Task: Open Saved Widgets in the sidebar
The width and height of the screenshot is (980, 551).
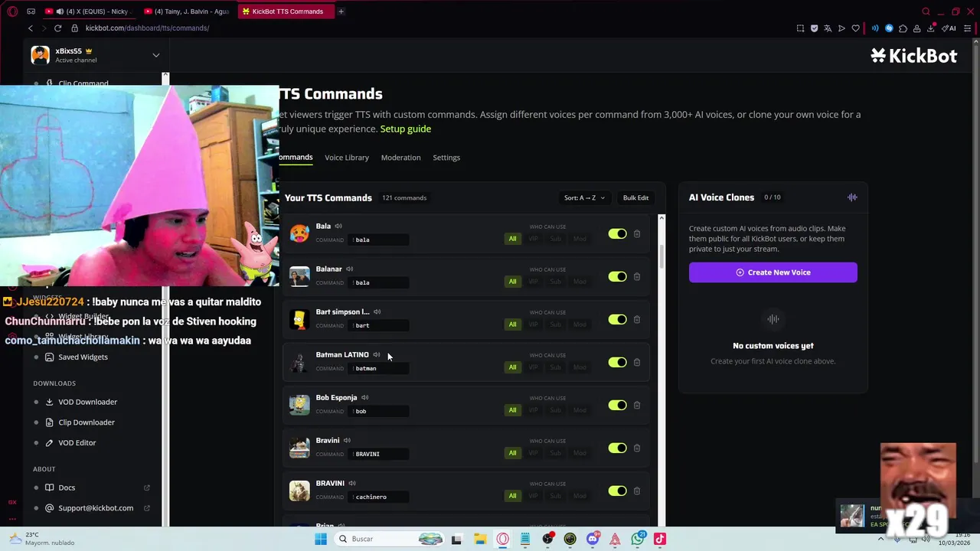Action: coord(83,357)
